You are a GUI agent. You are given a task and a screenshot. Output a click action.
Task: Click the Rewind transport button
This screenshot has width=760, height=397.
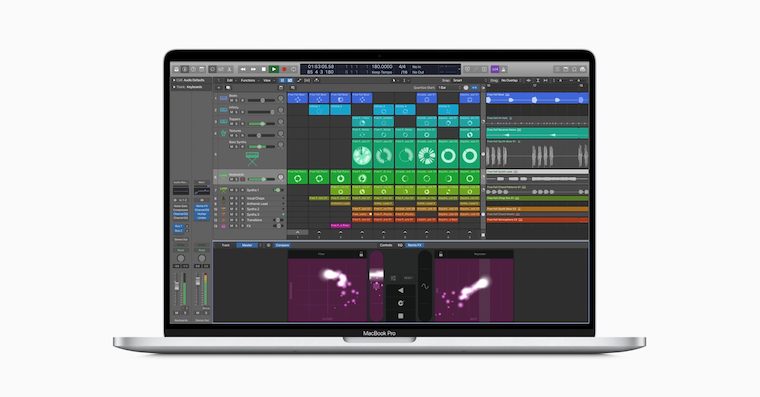click(243, 69)
